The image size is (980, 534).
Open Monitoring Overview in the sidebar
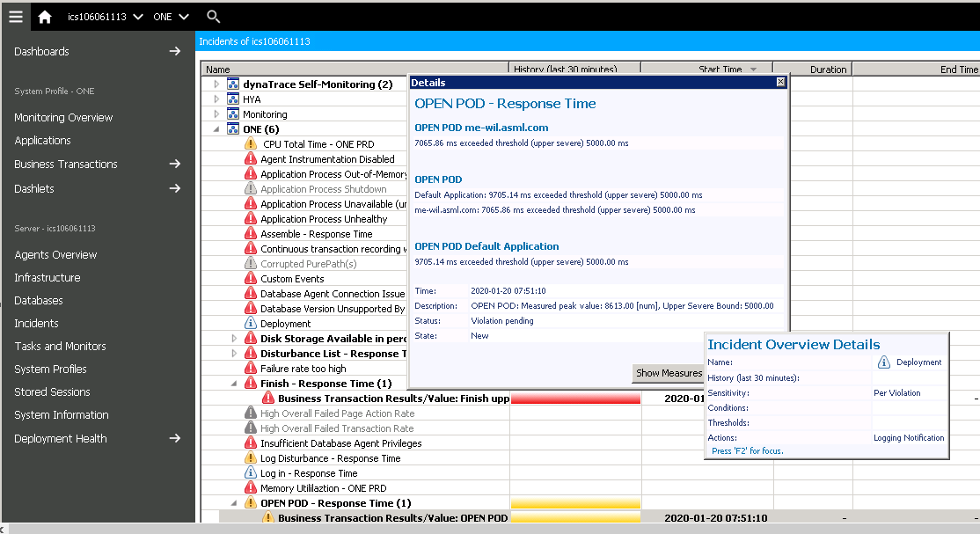tap(63, 117)
